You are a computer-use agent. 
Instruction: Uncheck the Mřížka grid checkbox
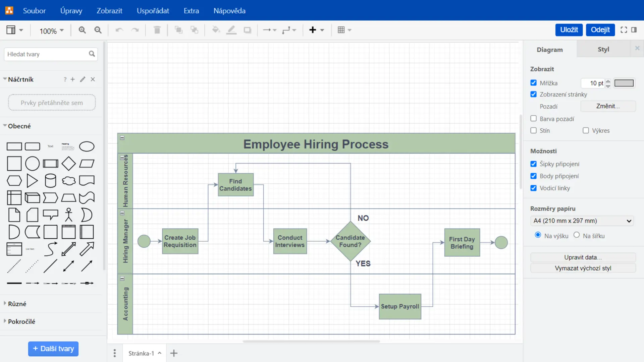[x=533, y=83]
